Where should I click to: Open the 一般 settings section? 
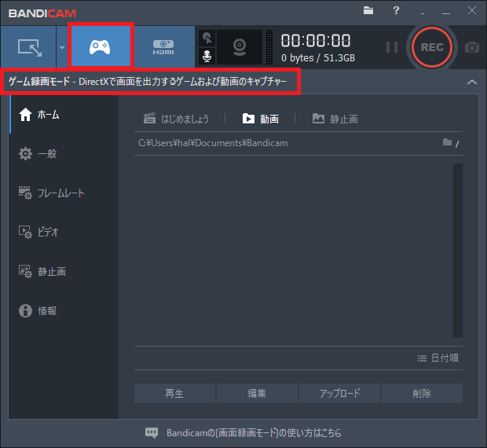(64, 154)
